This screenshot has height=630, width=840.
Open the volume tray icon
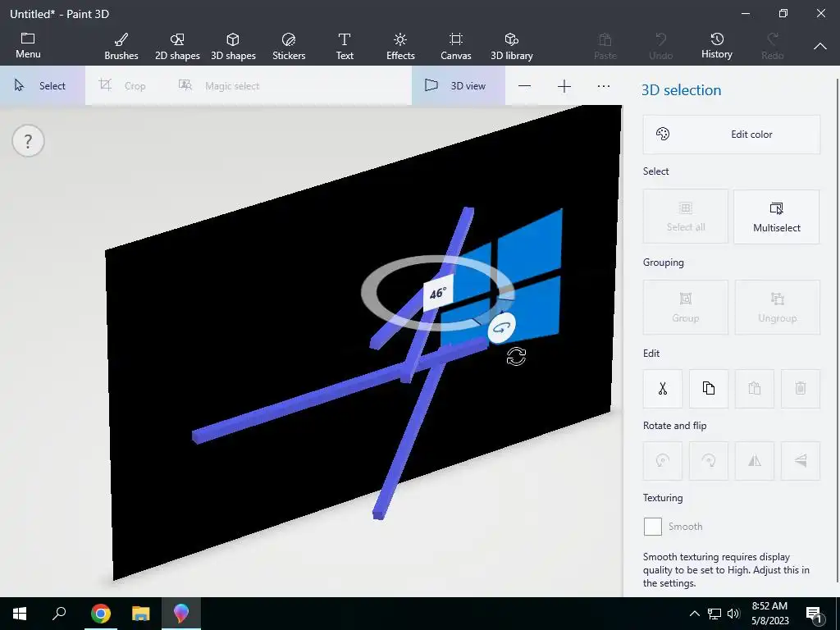733,614
